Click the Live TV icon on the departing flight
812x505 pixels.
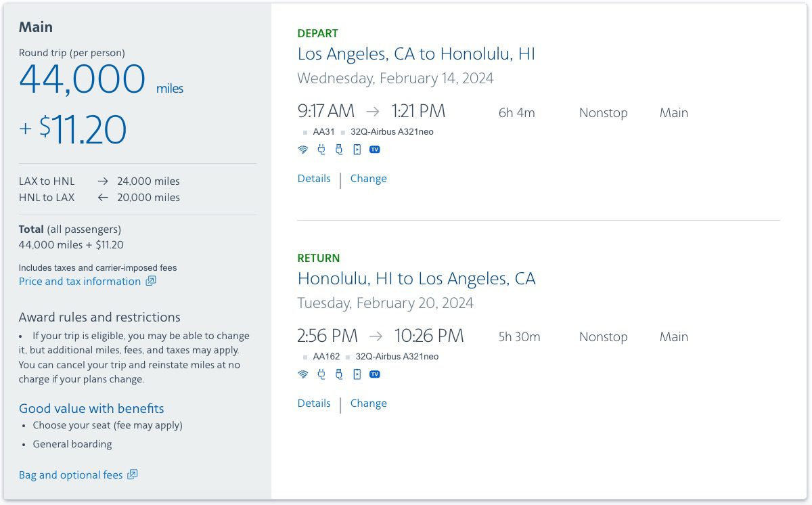coord(374,149)
